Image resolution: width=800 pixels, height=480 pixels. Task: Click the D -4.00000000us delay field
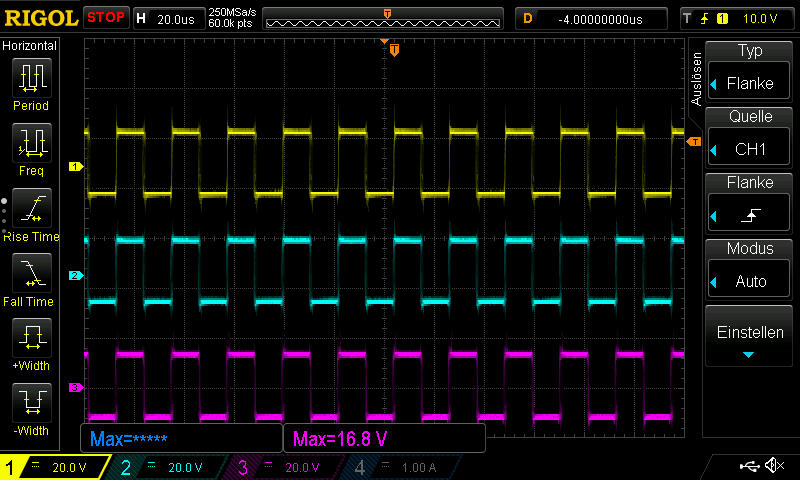[591, 19]
